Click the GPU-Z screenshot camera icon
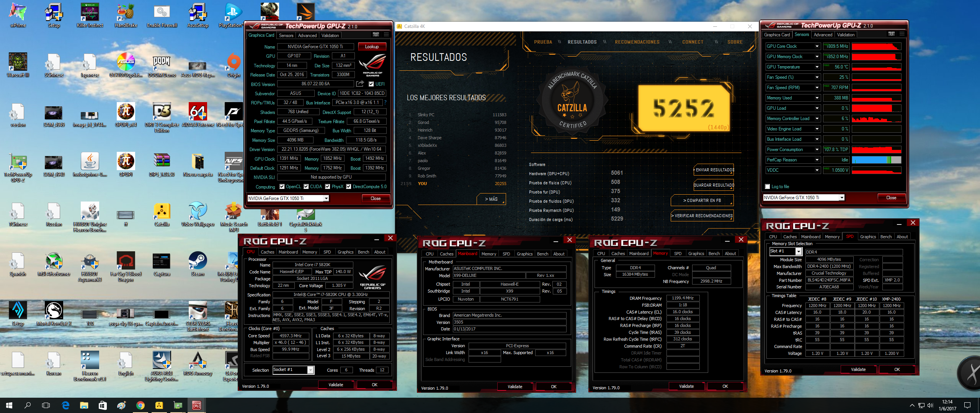This screenshot has height=413, width=980. pos(376,35)
